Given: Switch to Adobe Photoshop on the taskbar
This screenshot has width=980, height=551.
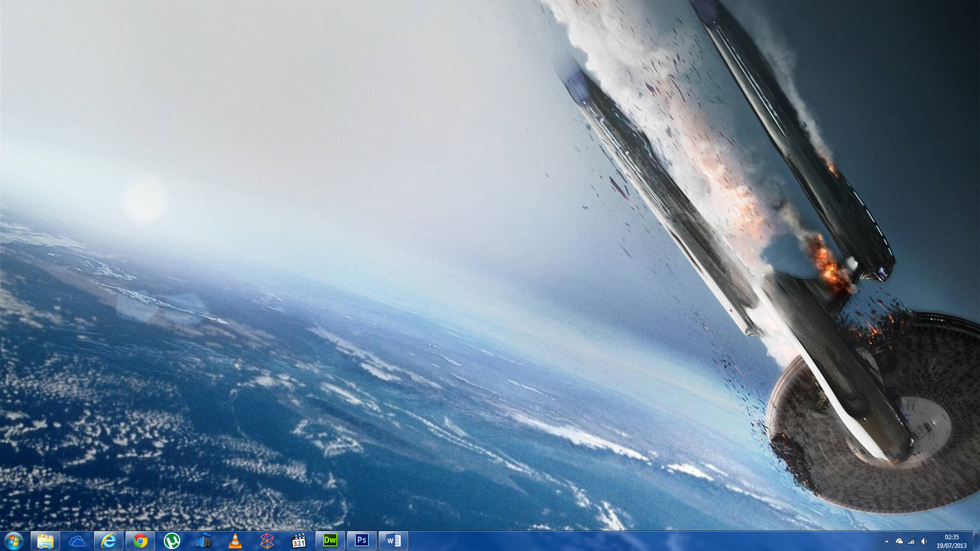Looking at the screenshot, I should click(362, 540).
